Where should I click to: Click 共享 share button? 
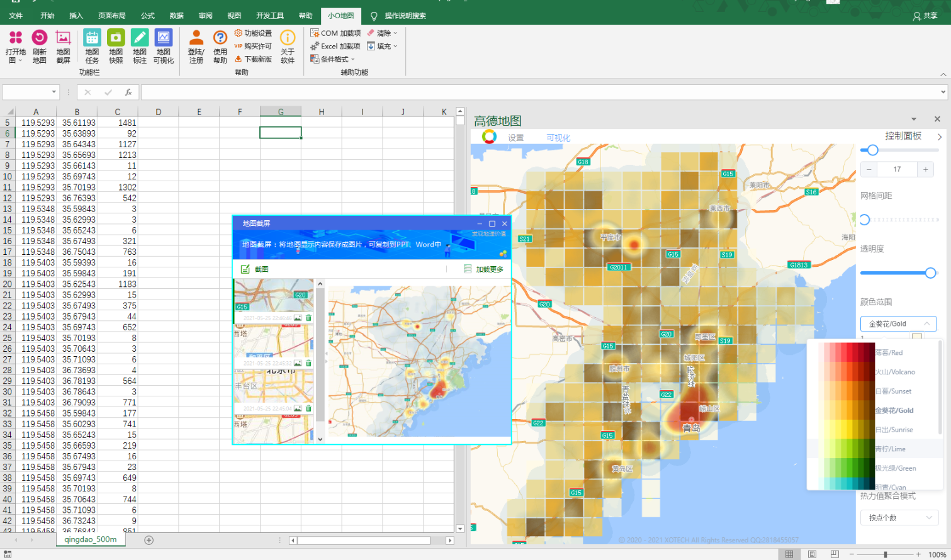[x=925, y=16]
